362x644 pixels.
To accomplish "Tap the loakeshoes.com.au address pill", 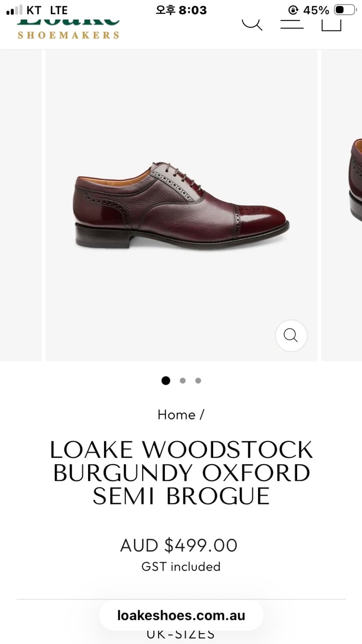I will point(181,615).
